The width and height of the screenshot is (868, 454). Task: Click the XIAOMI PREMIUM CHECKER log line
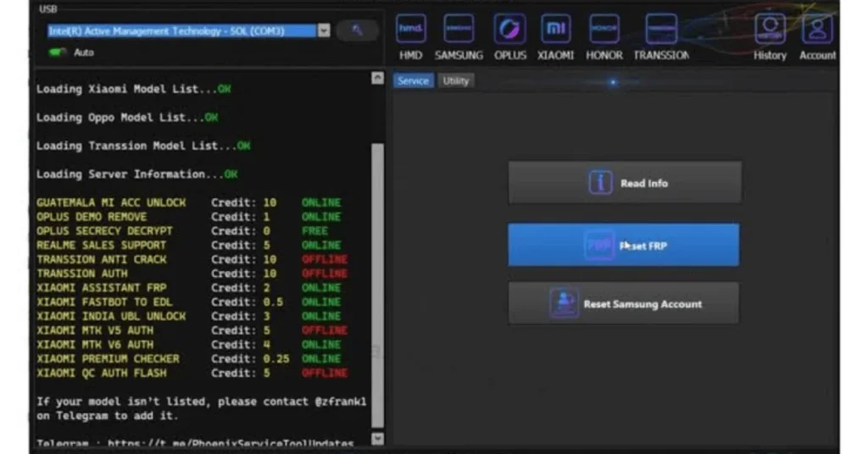pos(189,358)
